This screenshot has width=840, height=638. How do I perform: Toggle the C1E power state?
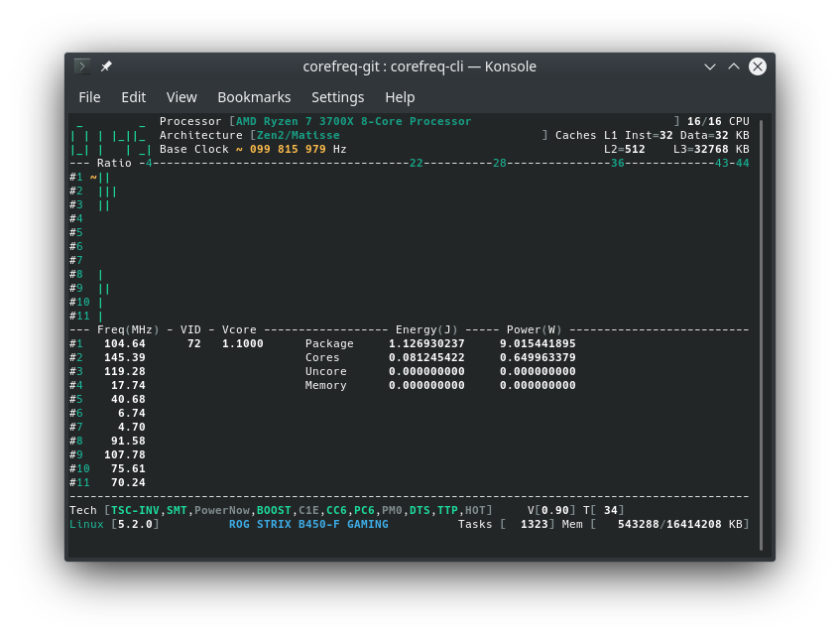pyautogui.click(x=307, y=510)
